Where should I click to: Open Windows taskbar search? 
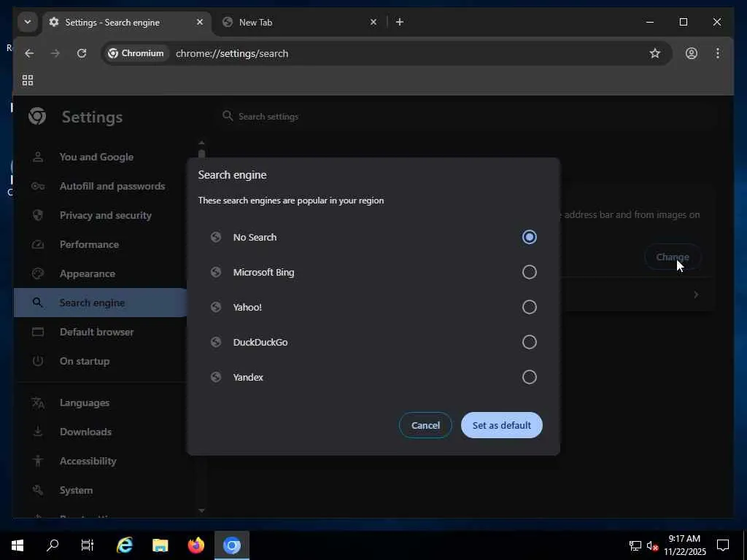[53, 545]
